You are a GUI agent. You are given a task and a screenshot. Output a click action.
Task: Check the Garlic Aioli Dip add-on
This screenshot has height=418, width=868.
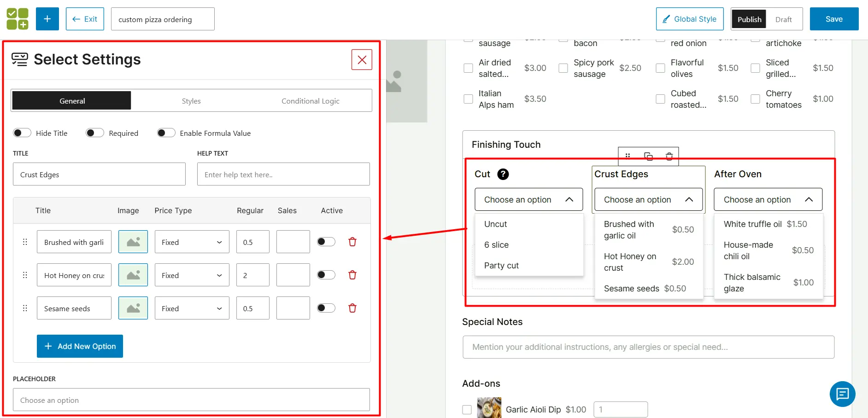click(x=467, y=409)
